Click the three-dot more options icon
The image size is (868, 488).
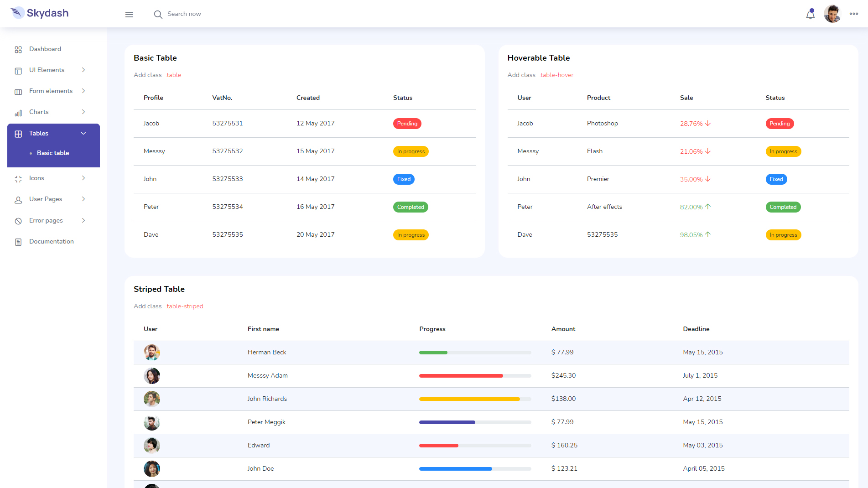[854, 14]
